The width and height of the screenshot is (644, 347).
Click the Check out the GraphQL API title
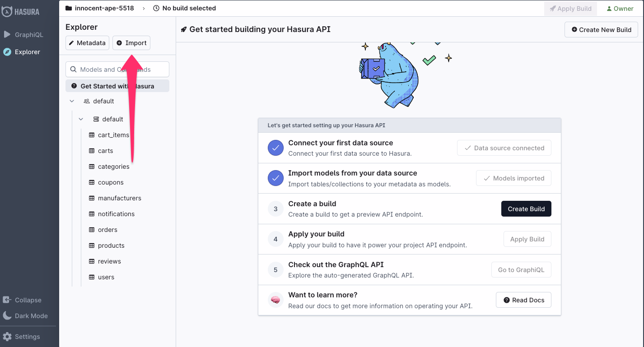coord(336,264)
